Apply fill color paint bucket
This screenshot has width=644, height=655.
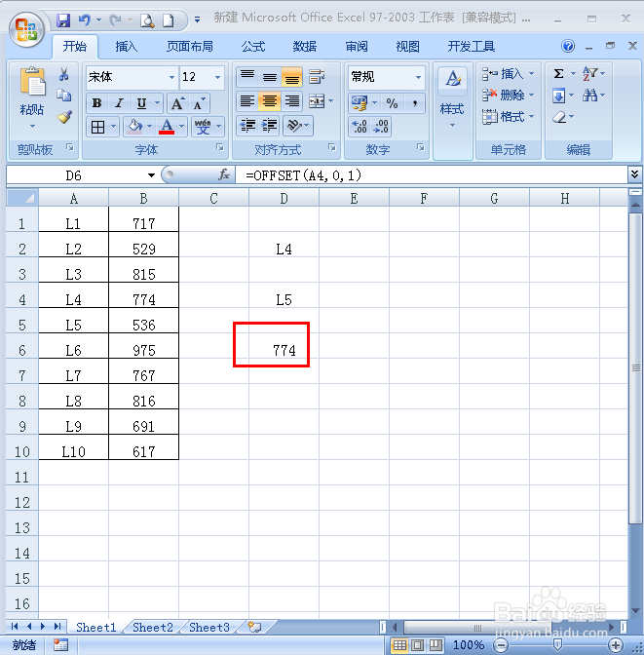tap(134, 126)
